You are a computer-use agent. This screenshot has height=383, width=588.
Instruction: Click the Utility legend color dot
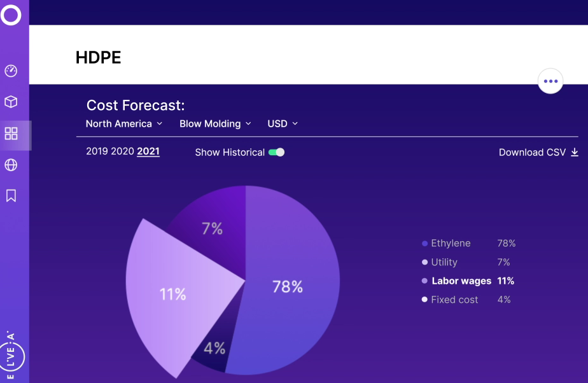point(424,262)
